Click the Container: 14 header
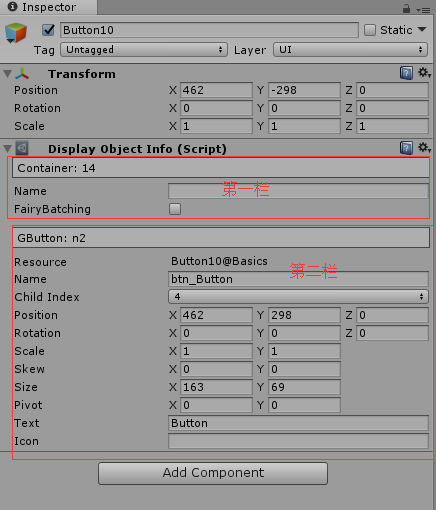 pos(221,168)
